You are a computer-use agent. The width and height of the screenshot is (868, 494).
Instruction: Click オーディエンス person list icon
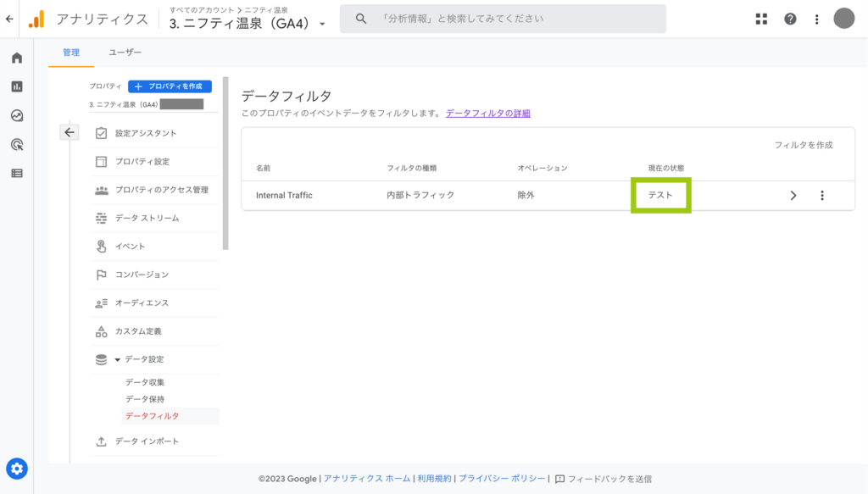pyautogui.click(x=102, y=303)
